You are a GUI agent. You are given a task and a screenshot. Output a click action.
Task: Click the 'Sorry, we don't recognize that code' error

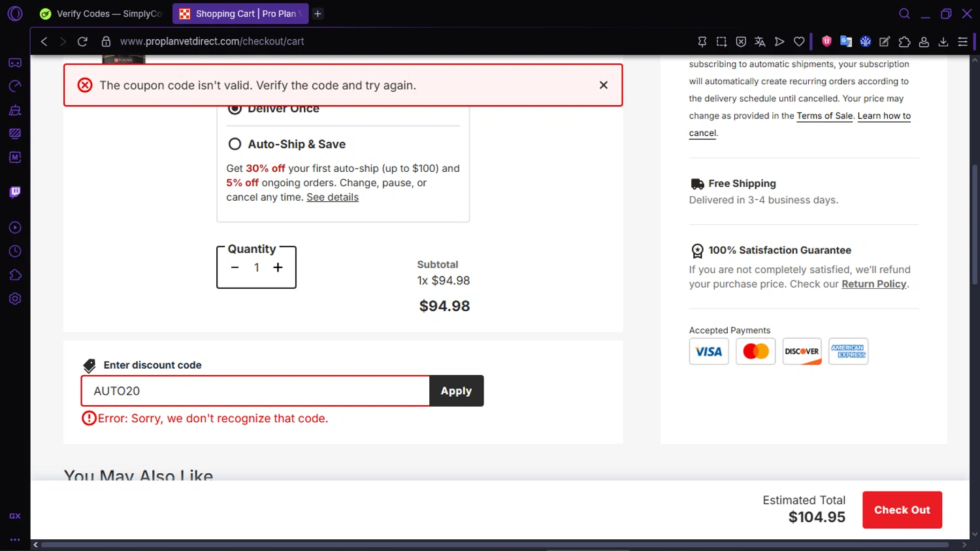(x=213, y=418)
